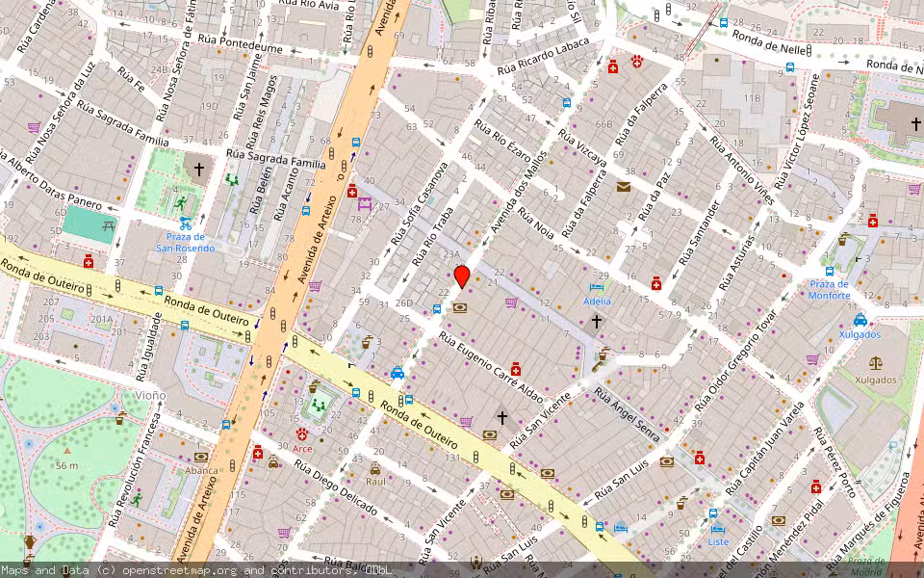Select the paw icon near Rúa Ricardo Labaca

[636, 61]
